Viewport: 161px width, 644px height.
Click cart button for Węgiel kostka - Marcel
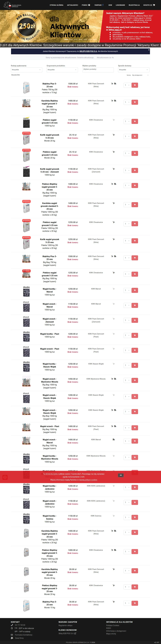point(135,290)
